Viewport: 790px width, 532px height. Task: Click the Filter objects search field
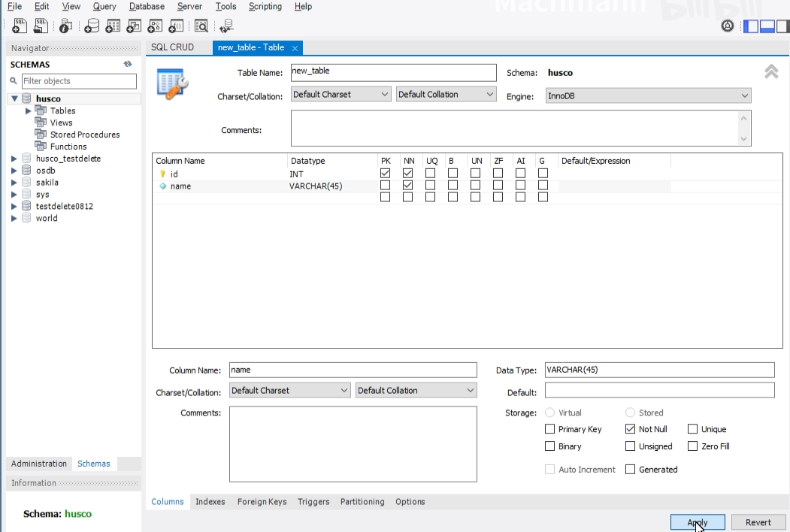[78, 81]
